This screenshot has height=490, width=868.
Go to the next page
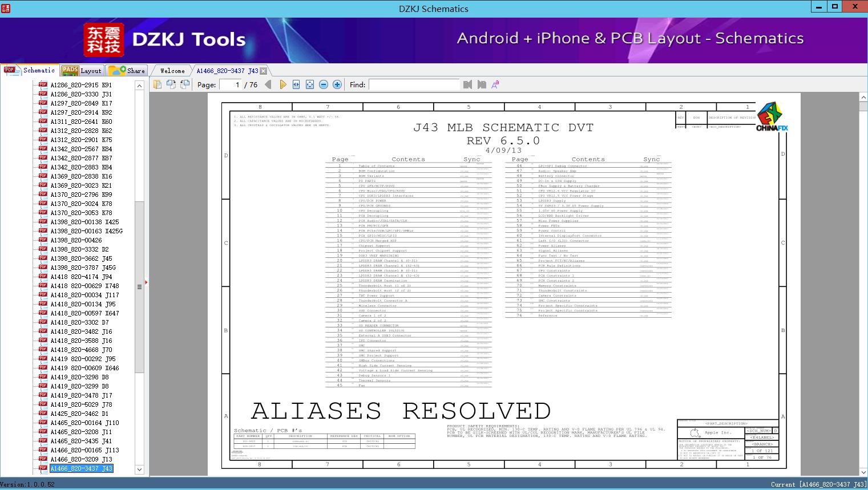[x=282, y=84]
